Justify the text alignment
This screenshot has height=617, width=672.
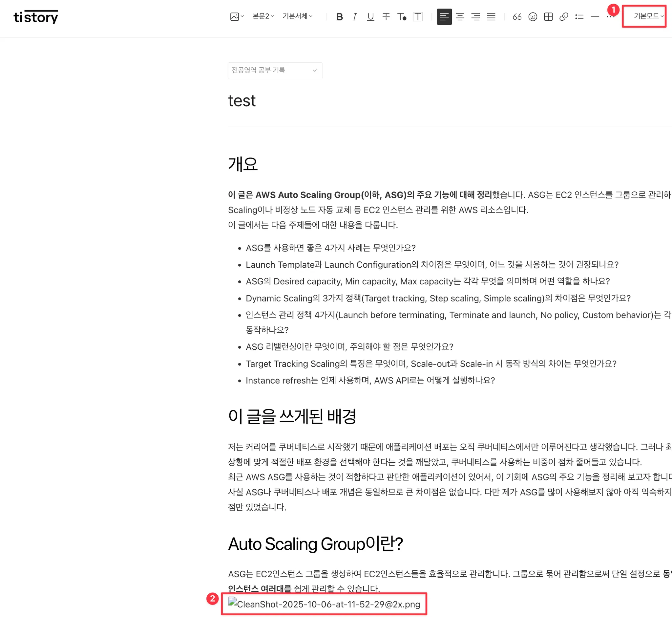coord(491,17)
